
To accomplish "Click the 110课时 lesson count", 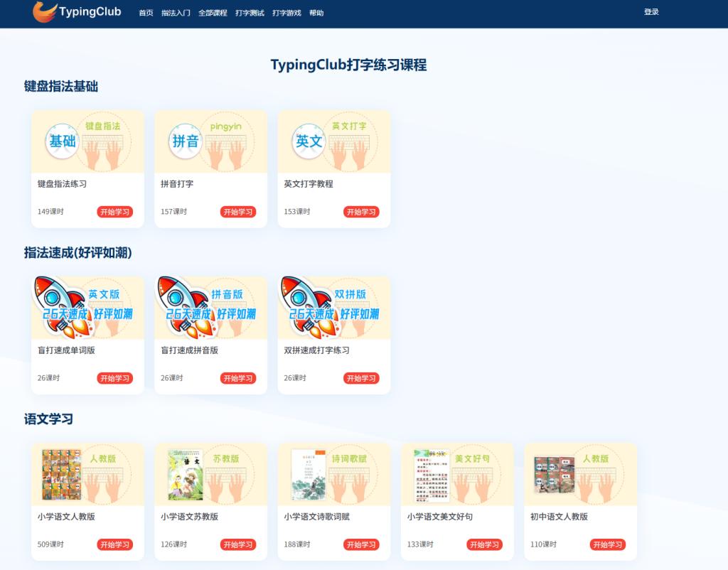I will [543, 544].
